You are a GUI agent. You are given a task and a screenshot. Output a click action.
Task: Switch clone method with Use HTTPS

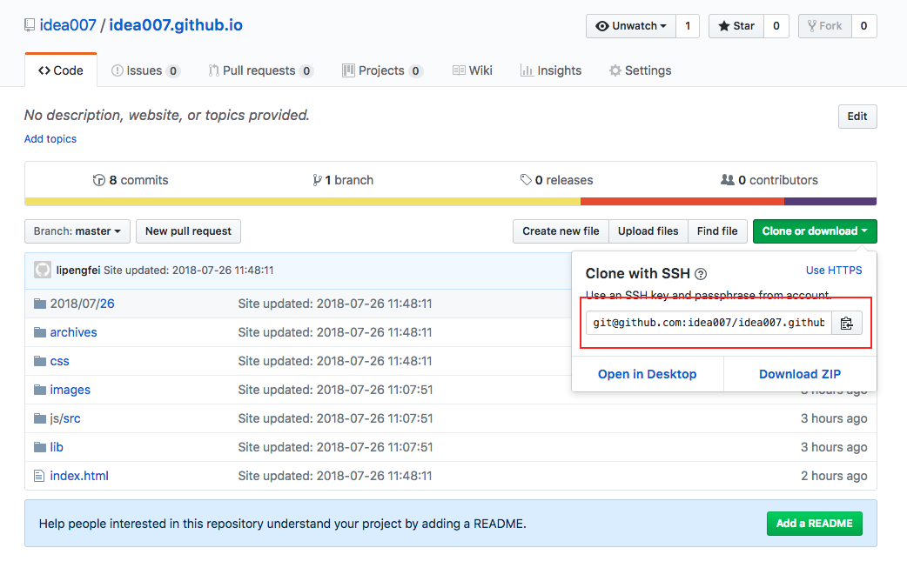834,270
